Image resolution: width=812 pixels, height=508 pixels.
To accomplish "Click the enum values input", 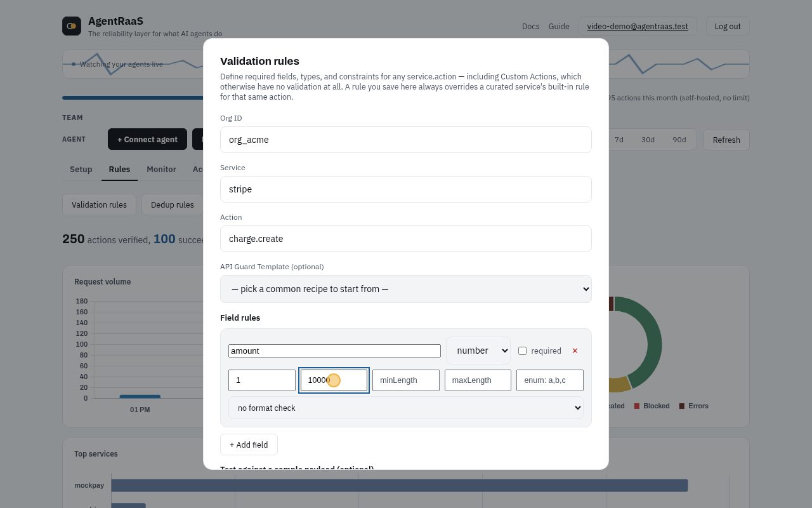I will click(x=550, y=380).
